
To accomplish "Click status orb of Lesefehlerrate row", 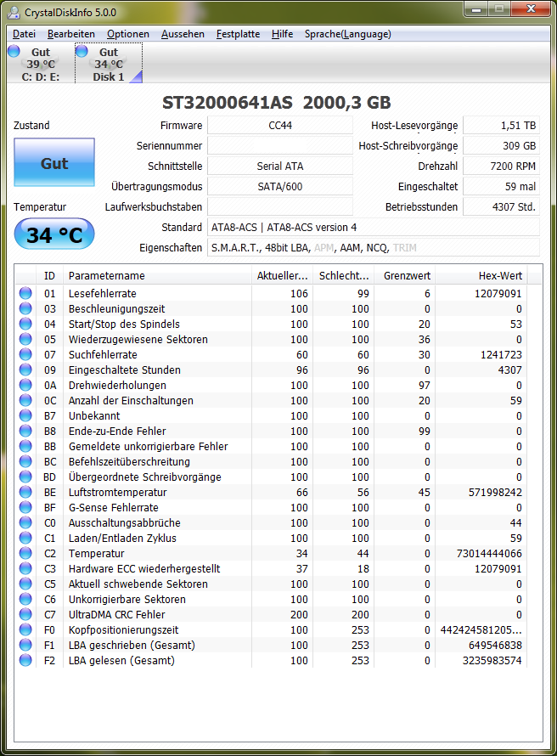I will pyautogui.click(x=25, y=293).
